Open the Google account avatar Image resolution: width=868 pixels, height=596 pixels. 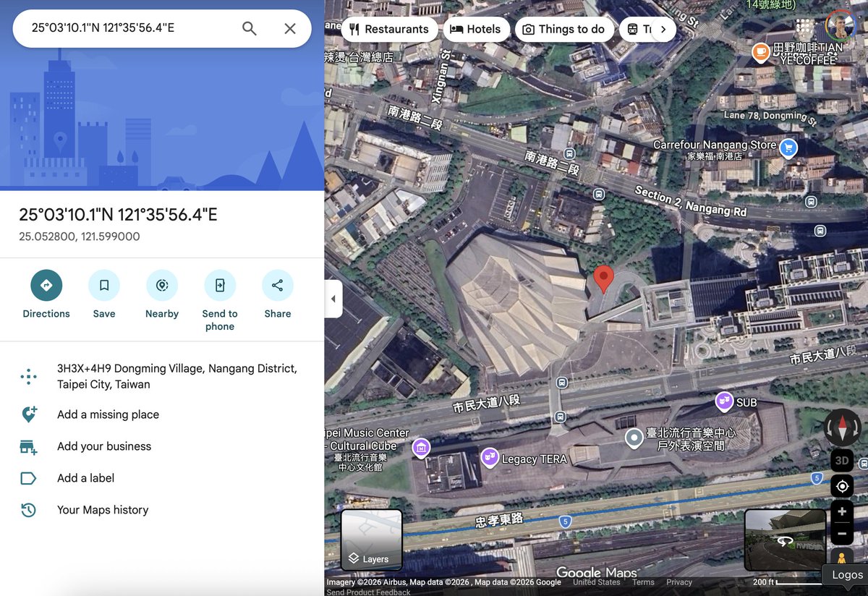[841, 26]
